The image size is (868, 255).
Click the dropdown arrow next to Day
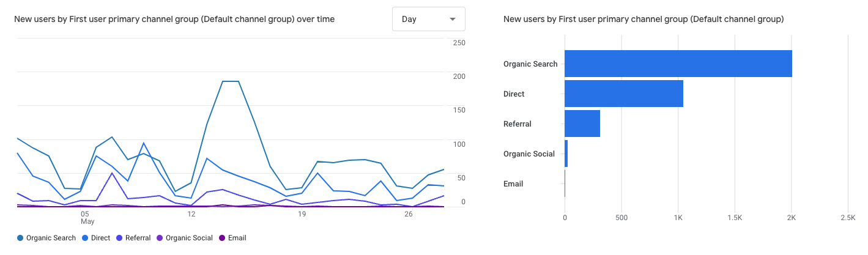coord(453,20)
